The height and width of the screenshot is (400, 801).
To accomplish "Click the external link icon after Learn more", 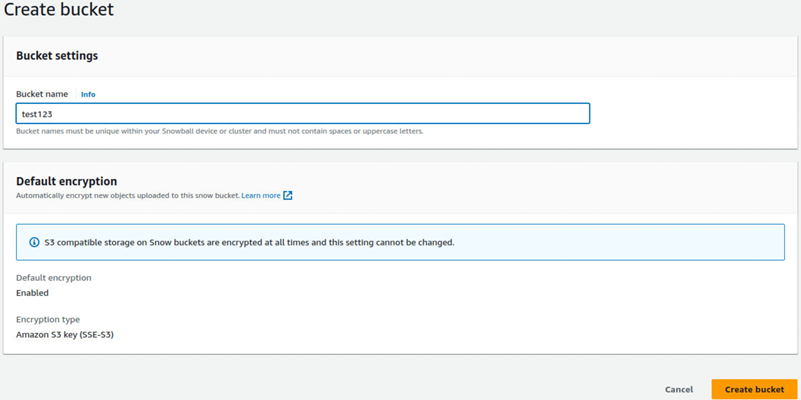I will point(288,196).
